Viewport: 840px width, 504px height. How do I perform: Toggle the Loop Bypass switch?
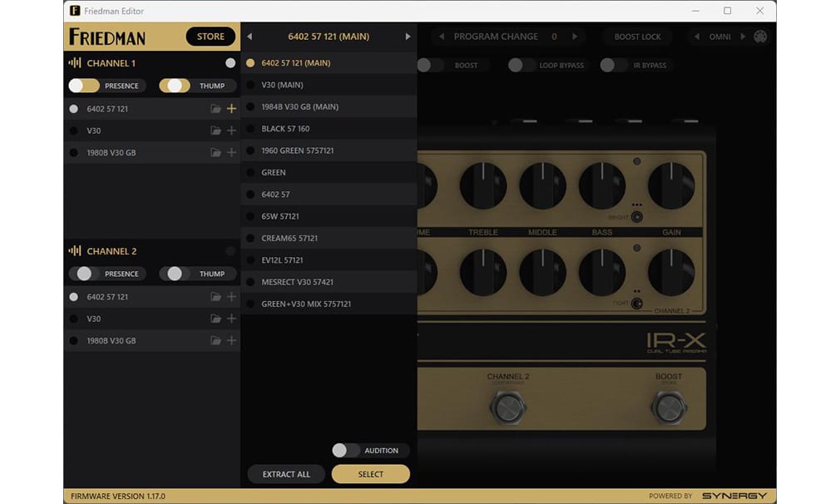[x=521, y=66]
